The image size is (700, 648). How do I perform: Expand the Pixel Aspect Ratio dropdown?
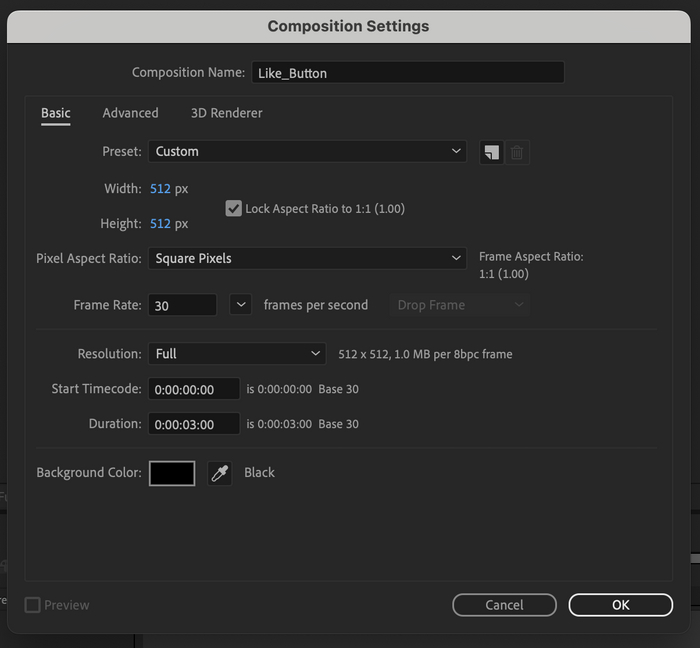pos(307,258)
